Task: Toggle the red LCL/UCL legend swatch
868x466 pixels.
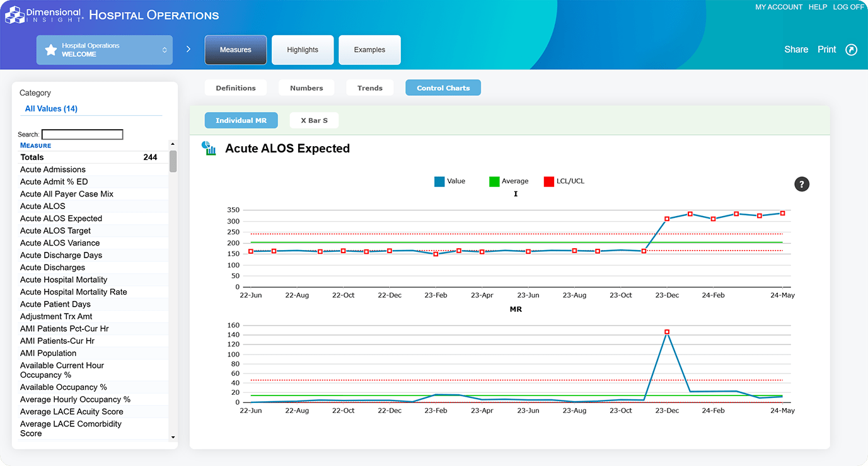Action: 549,181
